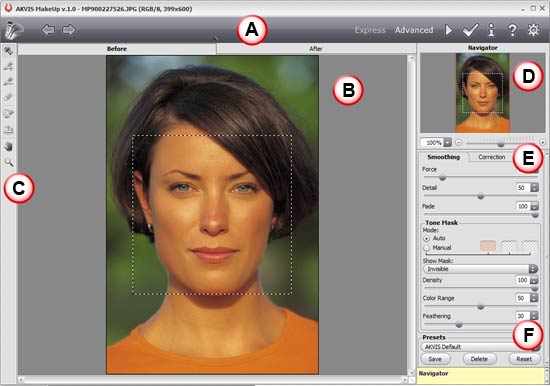The width and height of the screenshot is (550, 386).
Task: Switch to Express mode
Action: (x=370, y=30)
